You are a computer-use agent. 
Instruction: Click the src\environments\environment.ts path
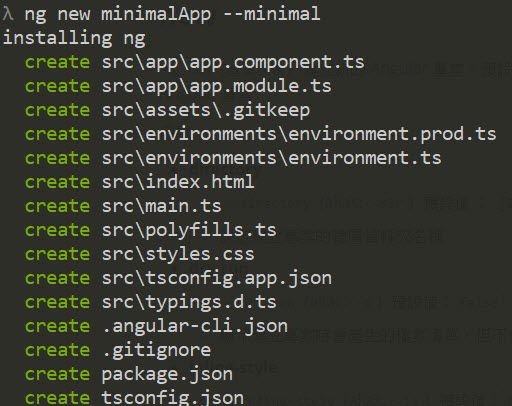tap(271, 158)
